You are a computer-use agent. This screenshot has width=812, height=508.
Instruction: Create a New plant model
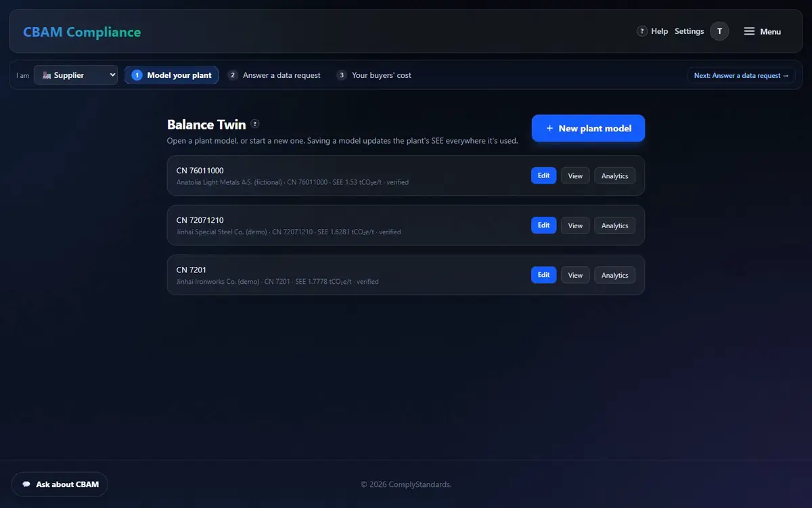click(x=588, y=128)
